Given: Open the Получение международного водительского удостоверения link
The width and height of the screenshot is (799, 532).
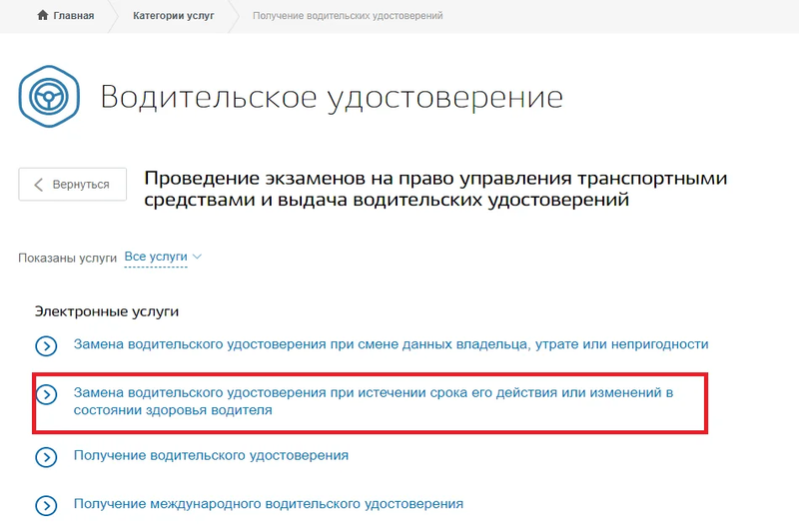Looking at the screenshot, I should pos(268,504).
